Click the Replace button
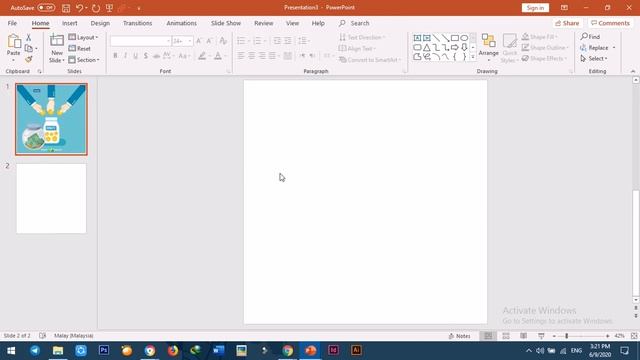640x360 pixels. pyautogui.click(x=595, y=48)
